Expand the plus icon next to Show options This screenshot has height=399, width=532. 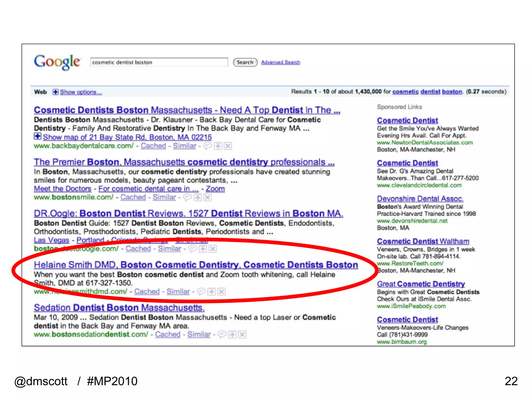(55, 92)
